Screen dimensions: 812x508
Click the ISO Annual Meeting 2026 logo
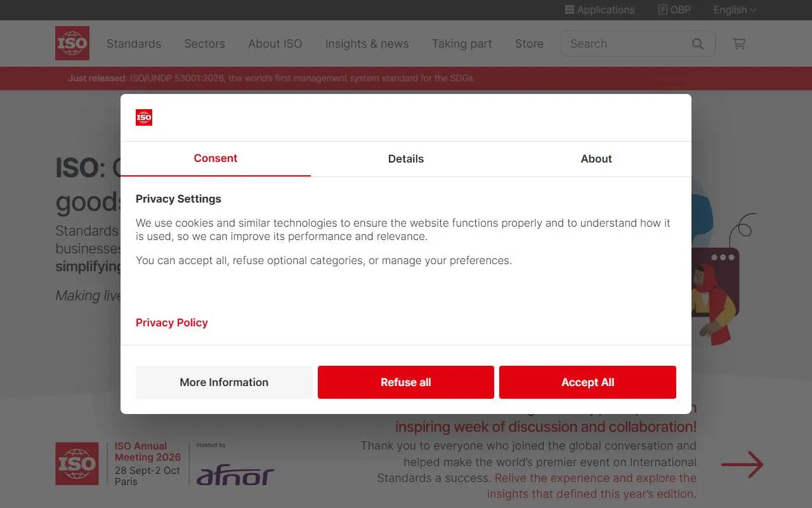77,464
